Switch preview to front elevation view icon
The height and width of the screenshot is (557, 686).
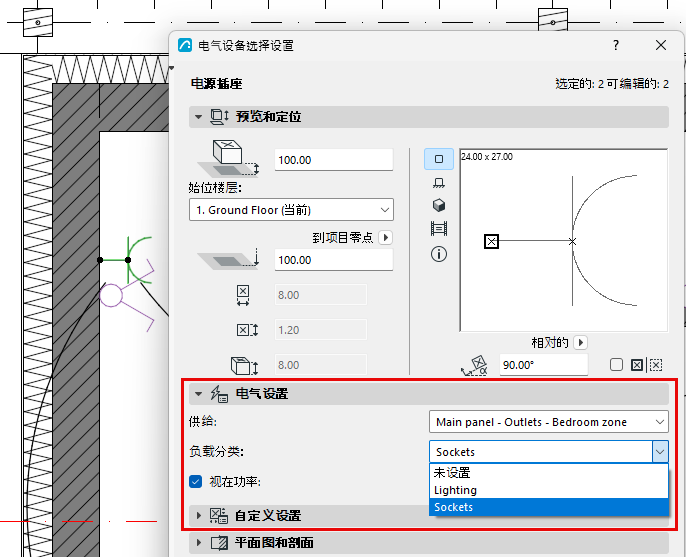click(439, 182)
